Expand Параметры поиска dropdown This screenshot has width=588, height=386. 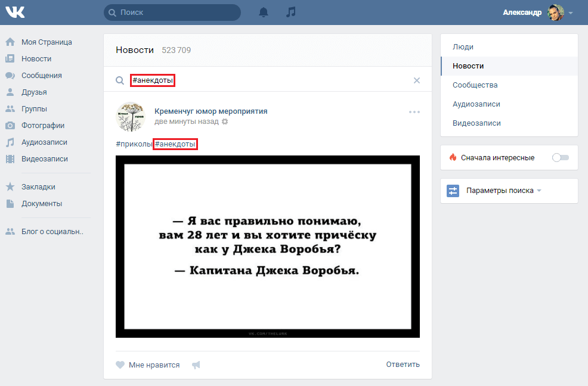504,191
